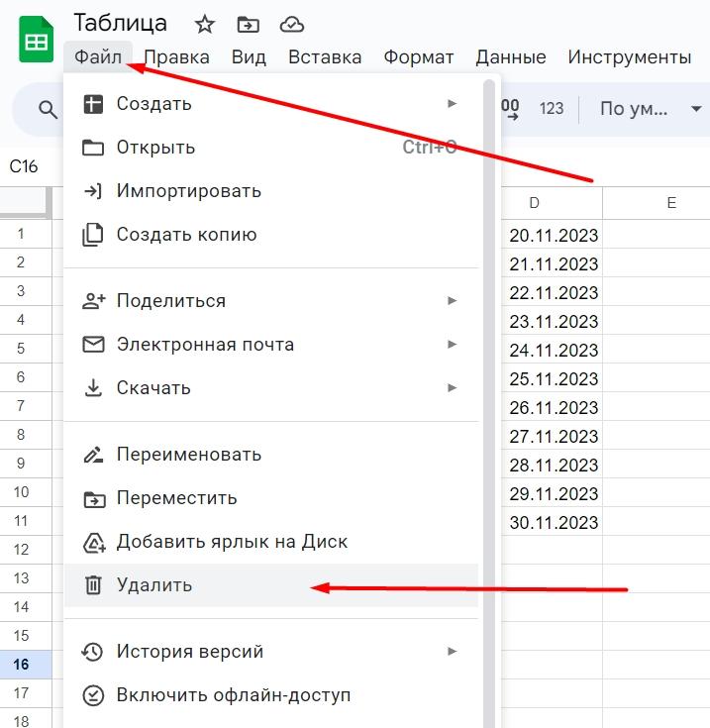Enable offline access via Включить офлайн-доступ

click(x=233, y=695)
